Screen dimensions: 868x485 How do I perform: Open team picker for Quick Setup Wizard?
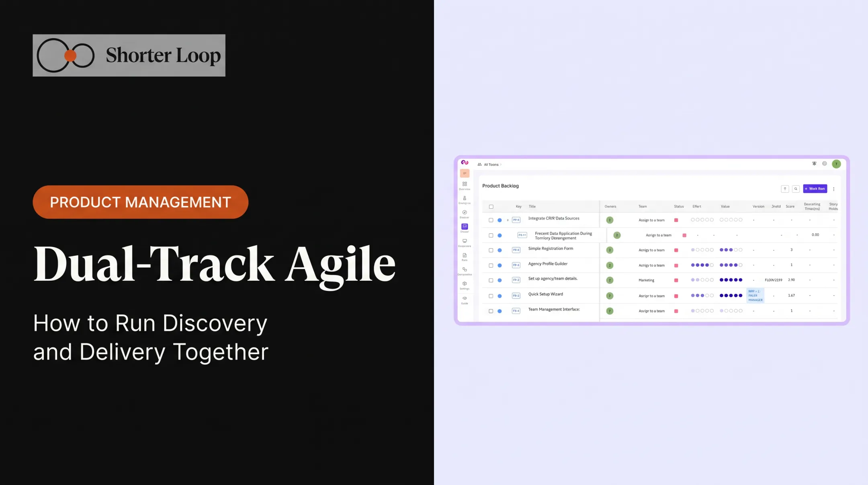tap(651, 296)
